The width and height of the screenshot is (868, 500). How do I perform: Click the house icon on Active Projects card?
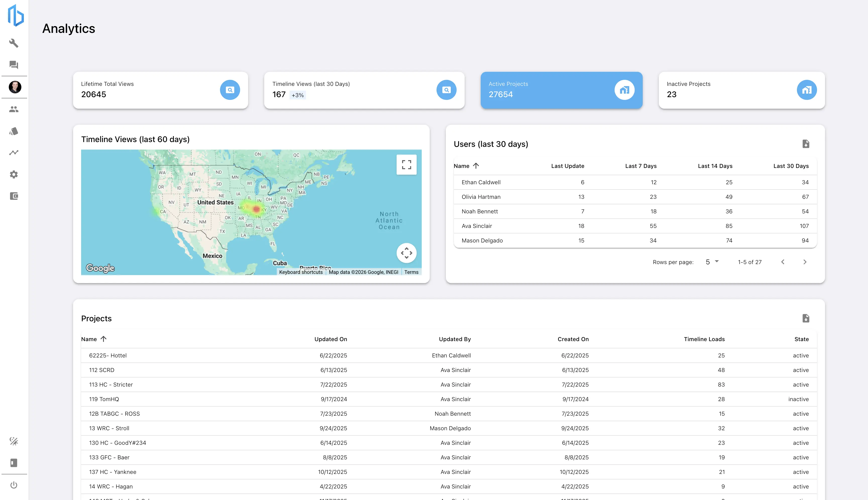(624, 90)
